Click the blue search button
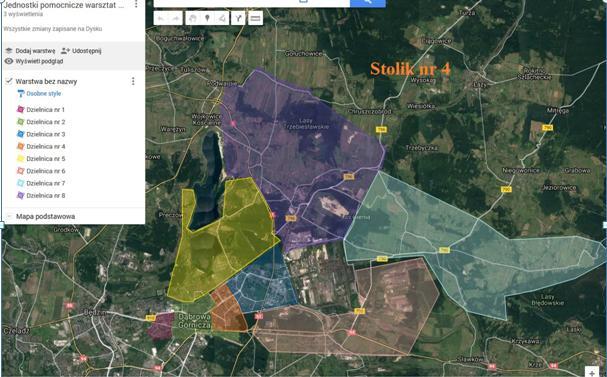 click(x=368, y=2)
